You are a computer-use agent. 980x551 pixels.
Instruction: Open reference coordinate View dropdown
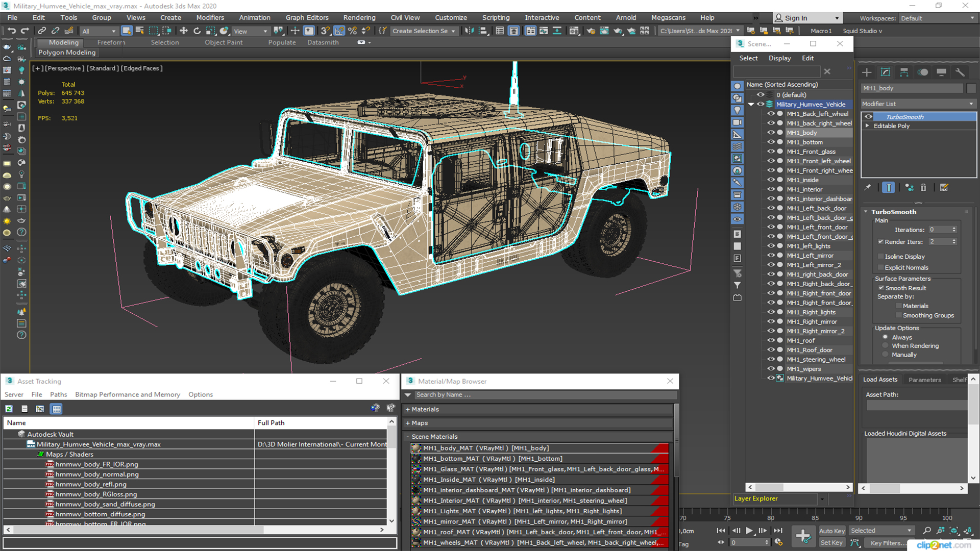[x=250, y=31]
